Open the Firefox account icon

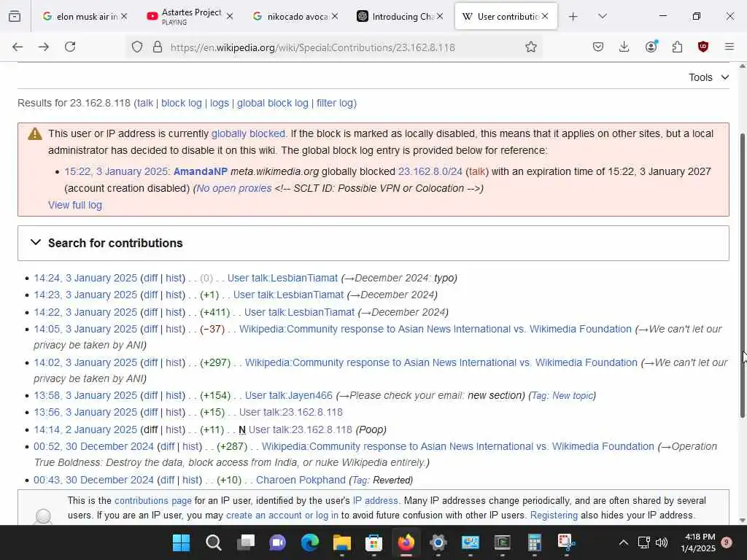[x=651, y=46]
